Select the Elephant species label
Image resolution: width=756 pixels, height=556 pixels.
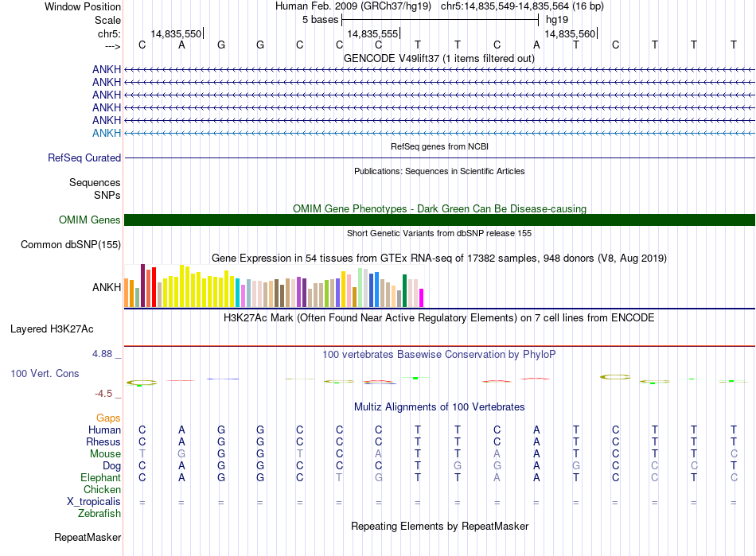point(100,478)
